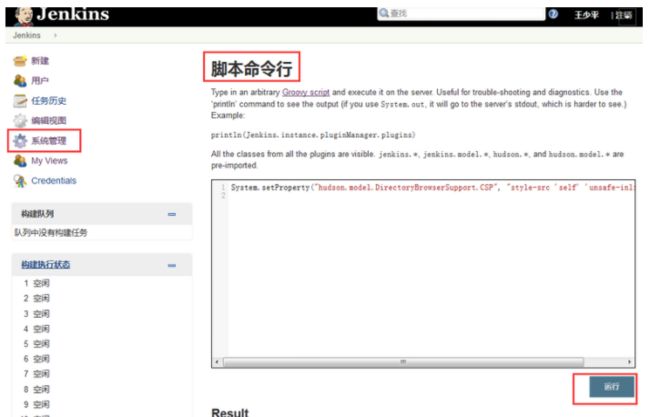The image size is (650, 417).
Task: Click the 脚本命令行 page heading
Action: pyautogui.click(x=252, y=68)
